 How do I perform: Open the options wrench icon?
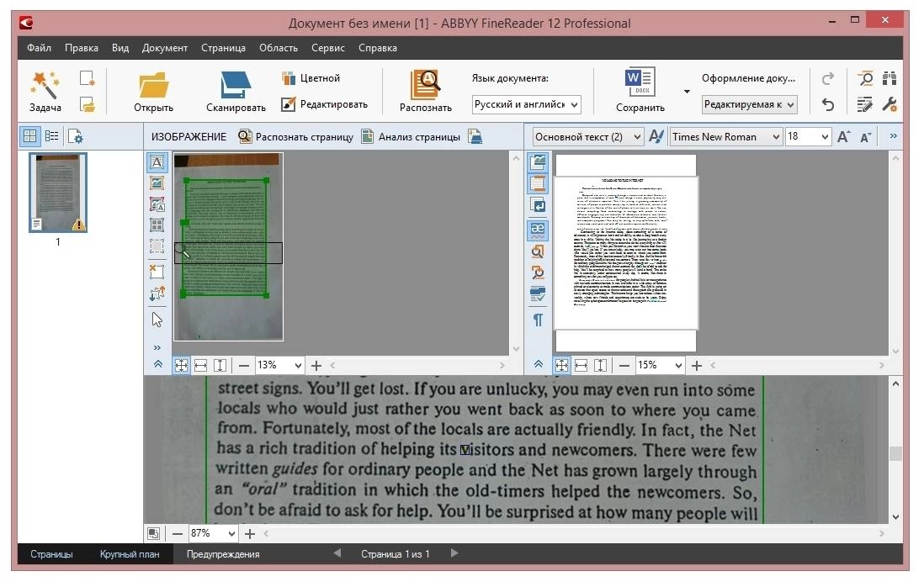pos(889,104)
